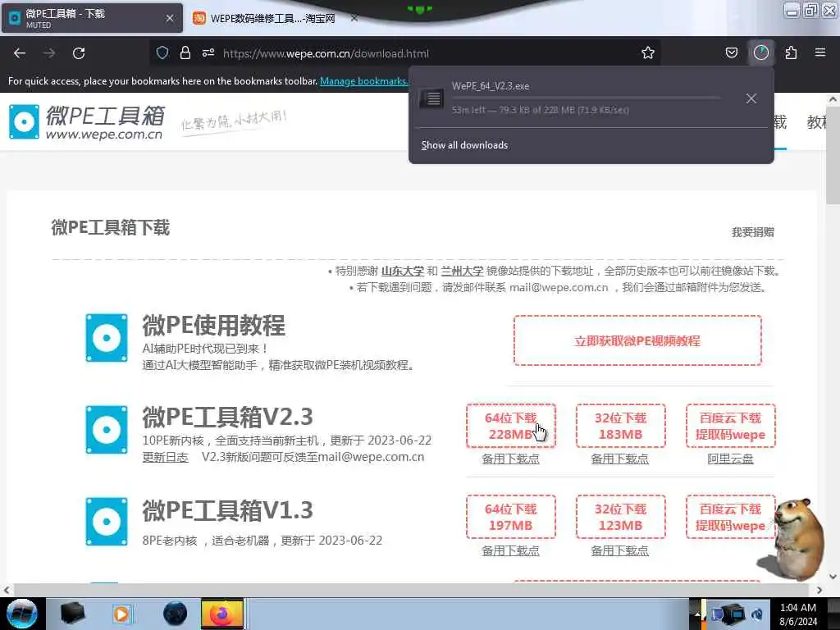Image resolution: width=840 pixels, height=630 pixels.
Task: Bookmark this page with the star icon
Action: coord(648,52)
